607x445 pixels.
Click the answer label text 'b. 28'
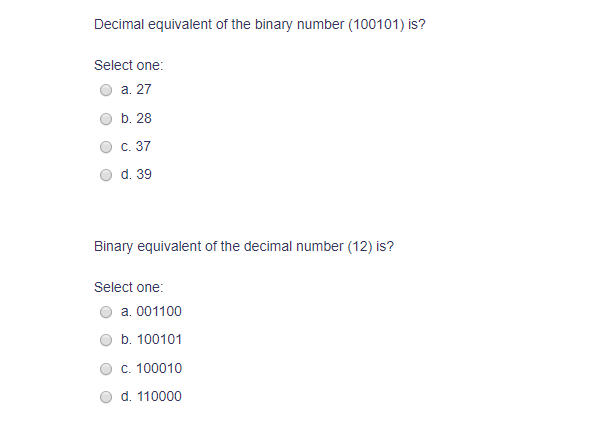pyautogui.click(x=136, y=118)
